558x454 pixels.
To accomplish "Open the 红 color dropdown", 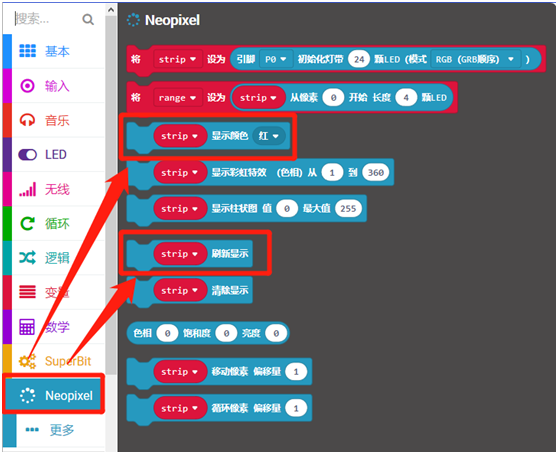I will click(269, 136).
